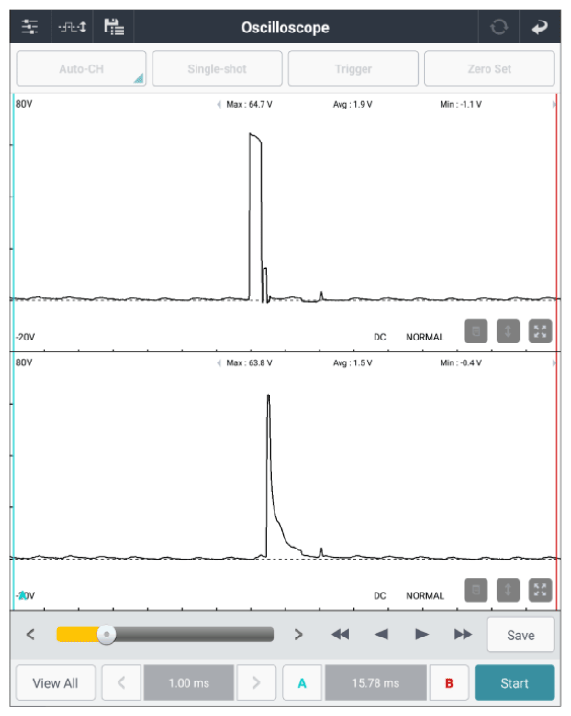Open the Trigger settings

[353, 69]
